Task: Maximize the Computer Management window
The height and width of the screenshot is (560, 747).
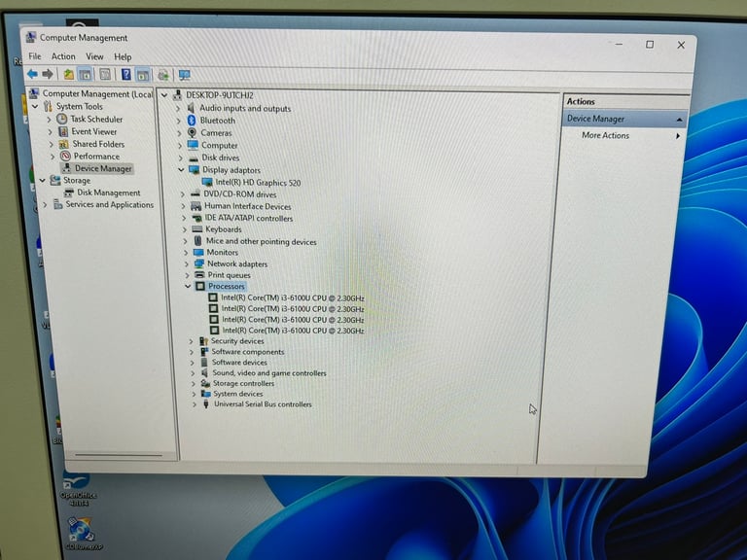Action: tap(650, 45)
